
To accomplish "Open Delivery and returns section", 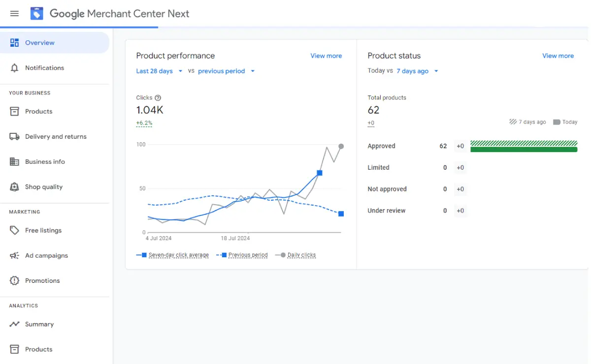I will tap(55, 137).
